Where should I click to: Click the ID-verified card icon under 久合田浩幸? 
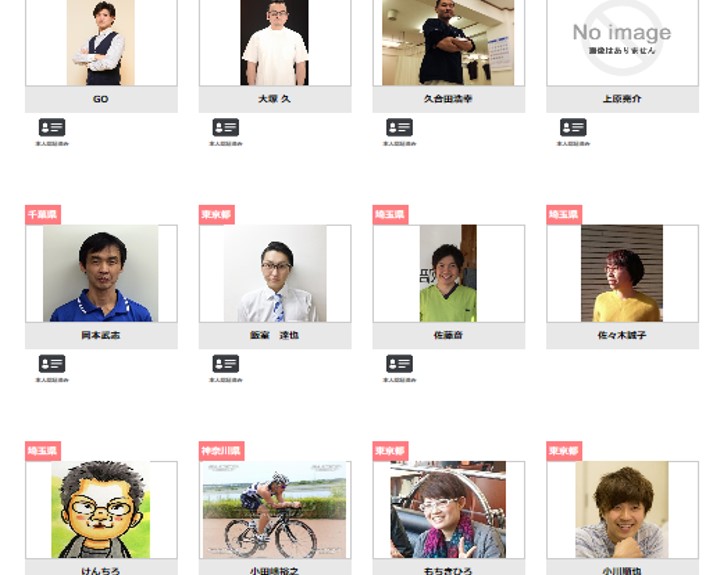click(x=400, y=127)
